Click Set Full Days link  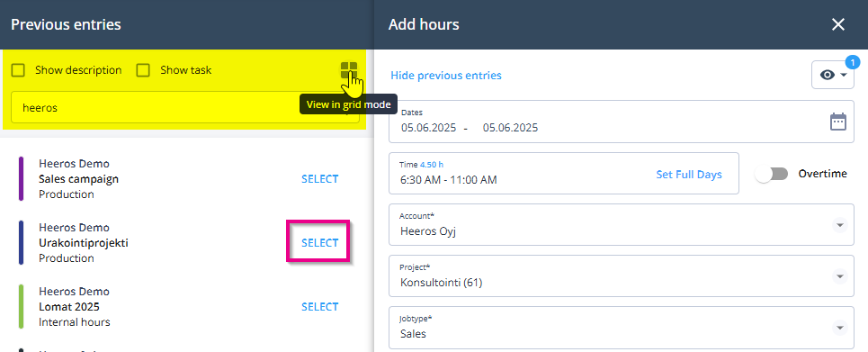(x=689, y=175)
